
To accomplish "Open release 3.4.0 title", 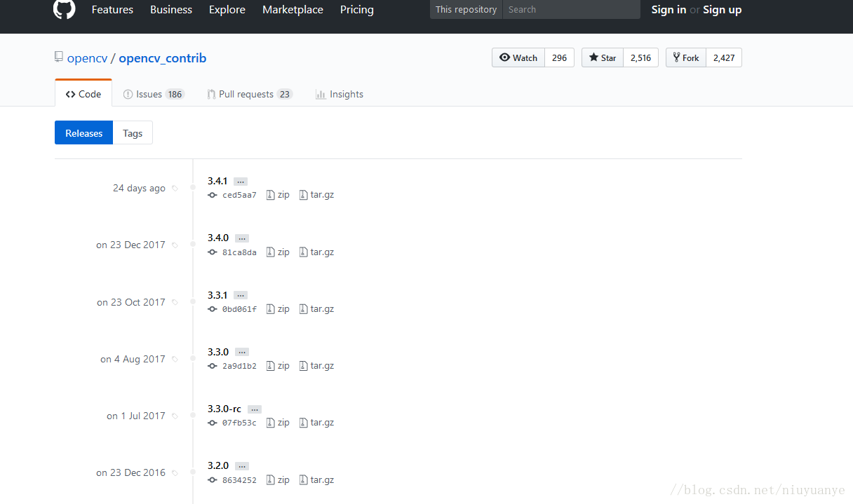I will pyautogui.click(x=218, y=238).
